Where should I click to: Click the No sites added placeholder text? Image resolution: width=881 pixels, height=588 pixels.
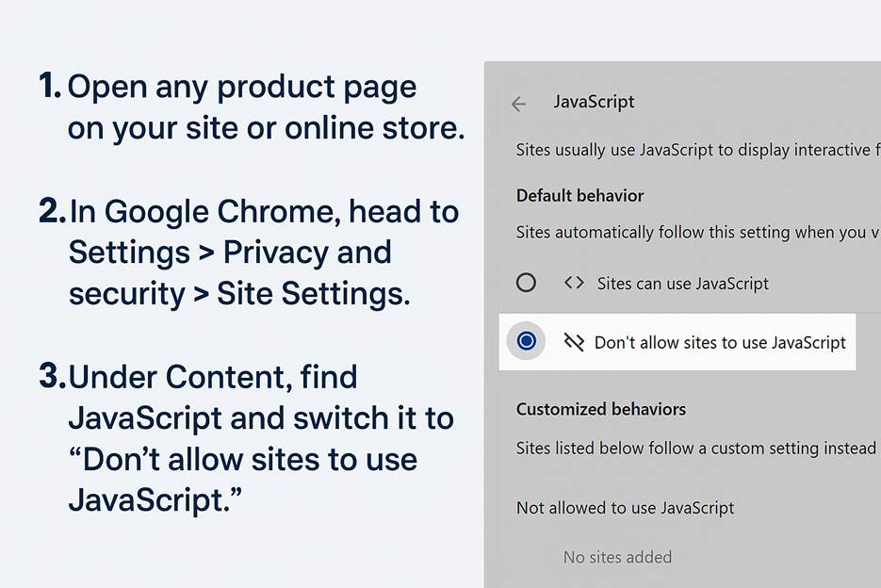(617, 557)
